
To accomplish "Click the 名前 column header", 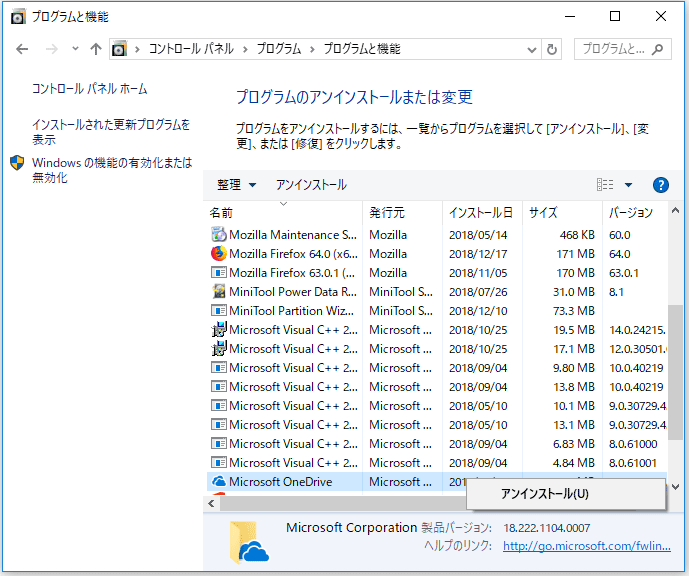I will click(x=283, y=213).
